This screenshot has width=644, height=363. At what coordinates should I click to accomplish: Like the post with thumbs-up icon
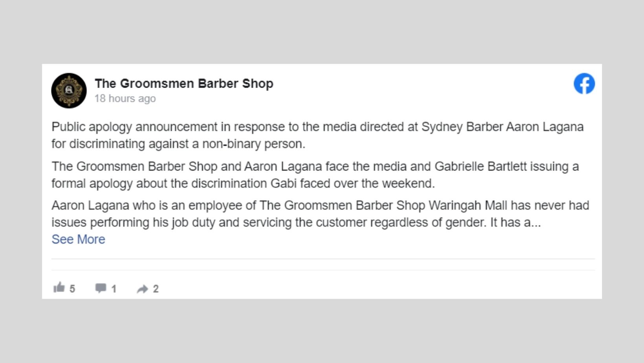pyautogui.click(x=59, y=288)
